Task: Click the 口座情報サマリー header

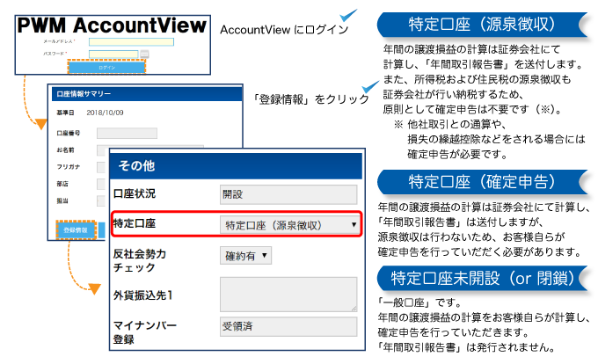Action: 147,94
